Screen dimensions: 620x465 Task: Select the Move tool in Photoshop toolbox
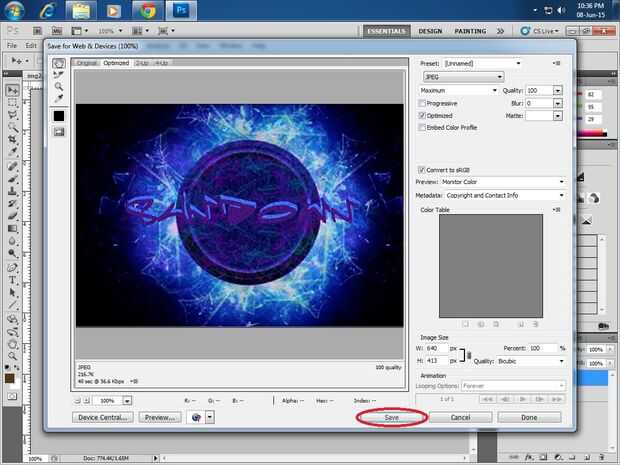(13, 91)
